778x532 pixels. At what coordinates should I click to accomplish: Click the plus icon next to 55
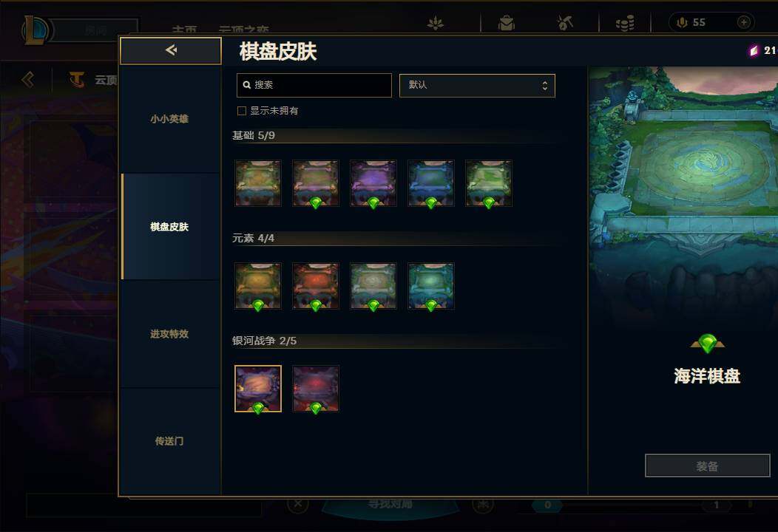743,22
